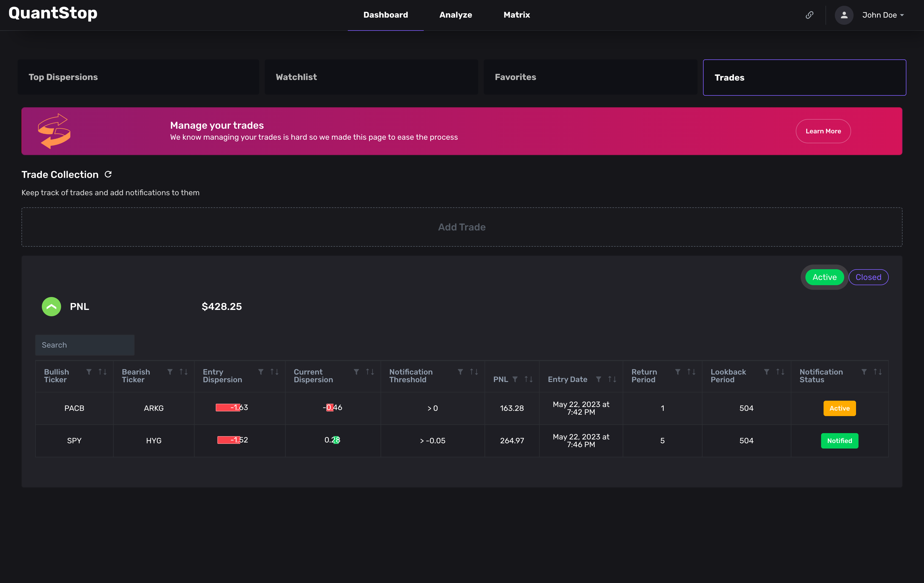The width and height of the screenshot is (924, 583).
Task: Click the refresh icon beside Trade Collection
Action: tap(108, 175)
